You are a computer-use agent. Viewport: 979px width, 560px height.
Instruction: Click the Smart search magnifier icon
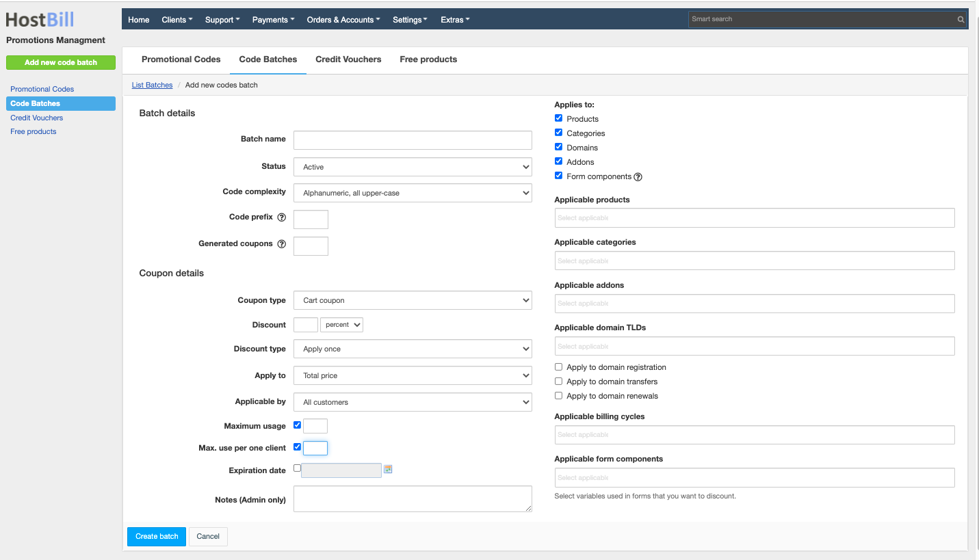click(x=961, y=20)
